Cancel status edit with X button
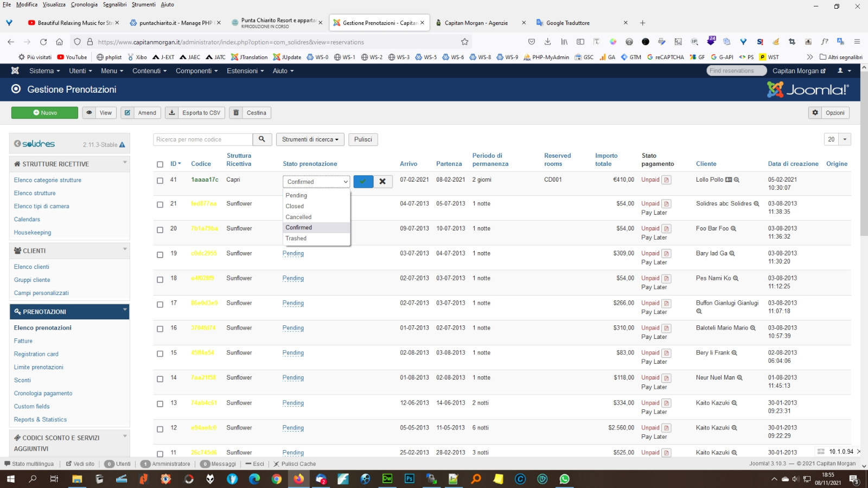The image size is (868, 488). click(382, 182)
